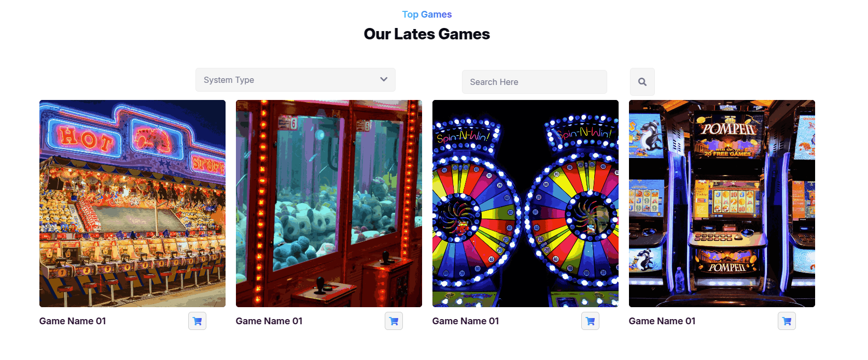Click the chevron arrow in System Type box
The image size is (868, 360).
(384, 79)
